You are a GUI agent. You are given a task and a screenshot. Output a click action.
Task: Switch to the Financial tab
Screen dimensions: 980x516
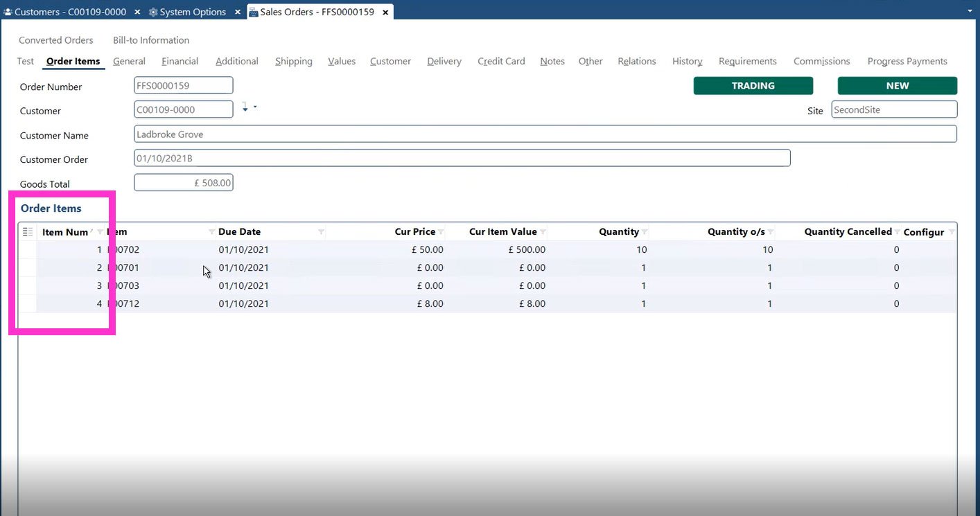point(180,61)
